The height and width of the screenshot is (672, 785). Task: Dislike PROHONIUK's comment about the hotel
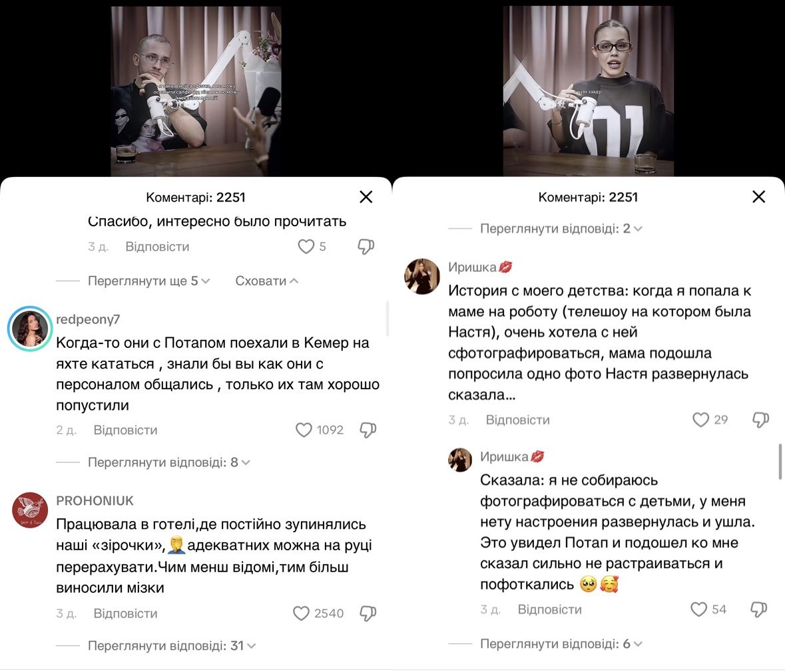click(368, 614)
